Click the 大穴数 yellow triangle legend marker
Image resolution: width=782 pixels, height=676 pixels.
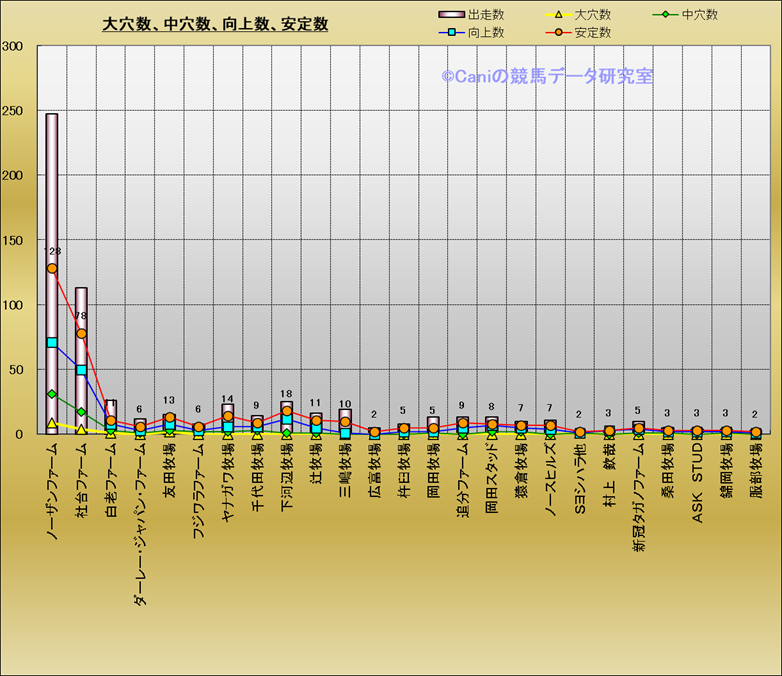click(x=560, y=15)
